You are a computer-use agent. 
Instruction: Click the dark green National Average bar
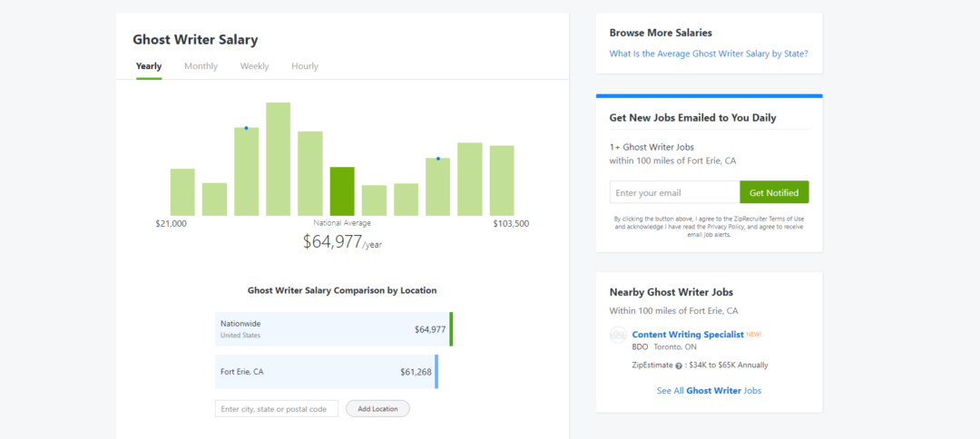click(x=342, y=191)
